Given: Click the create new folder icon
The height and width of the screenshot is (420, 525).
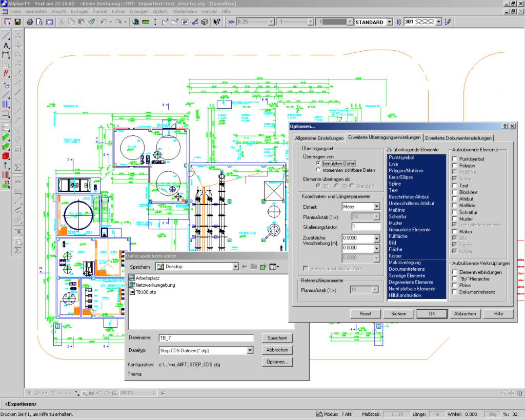Looking at the screenshot, I should pyautogui.click(x=262, y=267).
